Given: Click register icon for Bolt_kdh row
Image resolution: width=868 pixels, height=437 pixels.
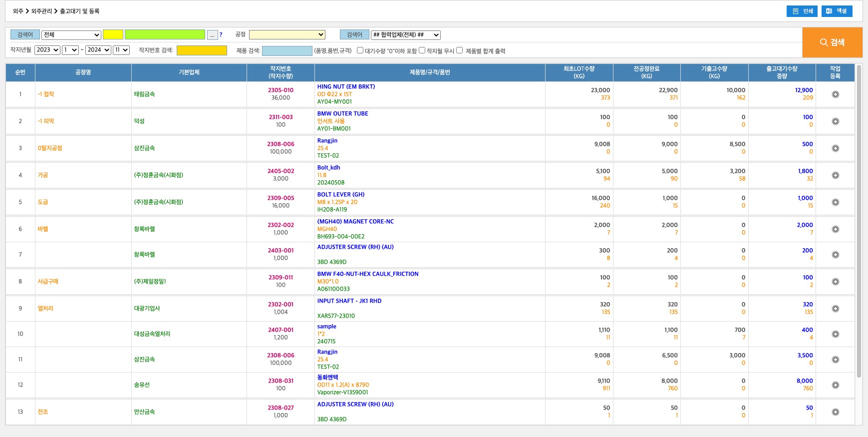Looking at the screenshot, I should point(835,175).
